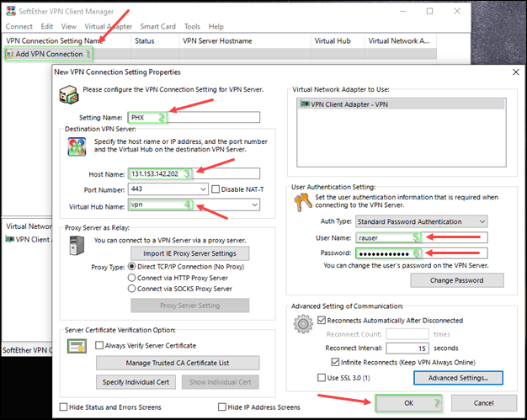Click the Reconnect Interval field
The height and width of the screenshot is (420, 527).
tap(407, 348)
